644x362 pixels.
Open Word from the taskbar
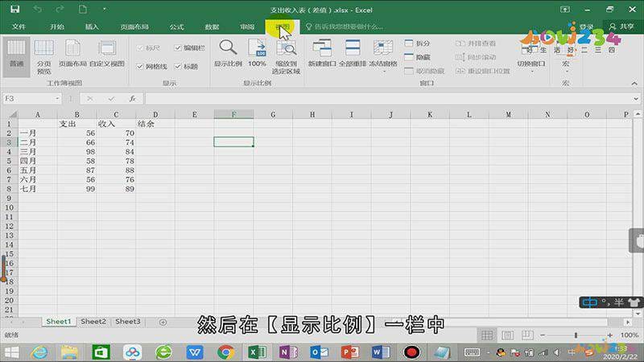coord(381,352)
